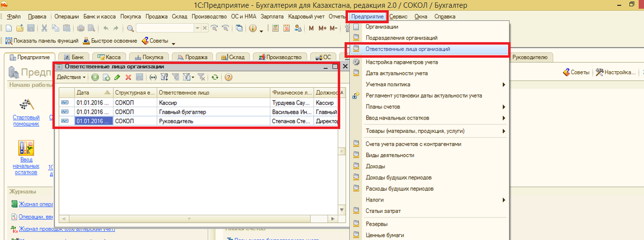Image resolution: width=644 pixels, height=240 pixels.
Task: Click the Быстрое освоение button
Action: tap(110, 41)
